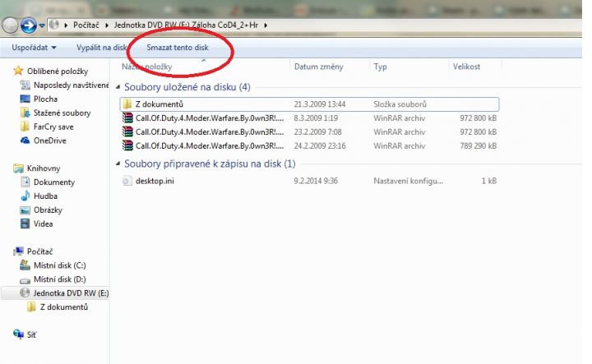
Task: Click WinRAR icon of archive dated 8.3.2009
Action: point(127,118)
